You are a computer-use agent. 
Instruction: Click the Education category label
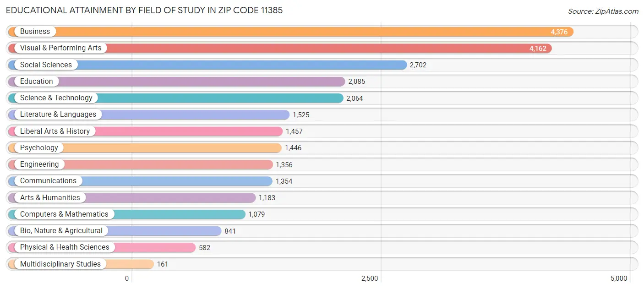pos(37,81)
